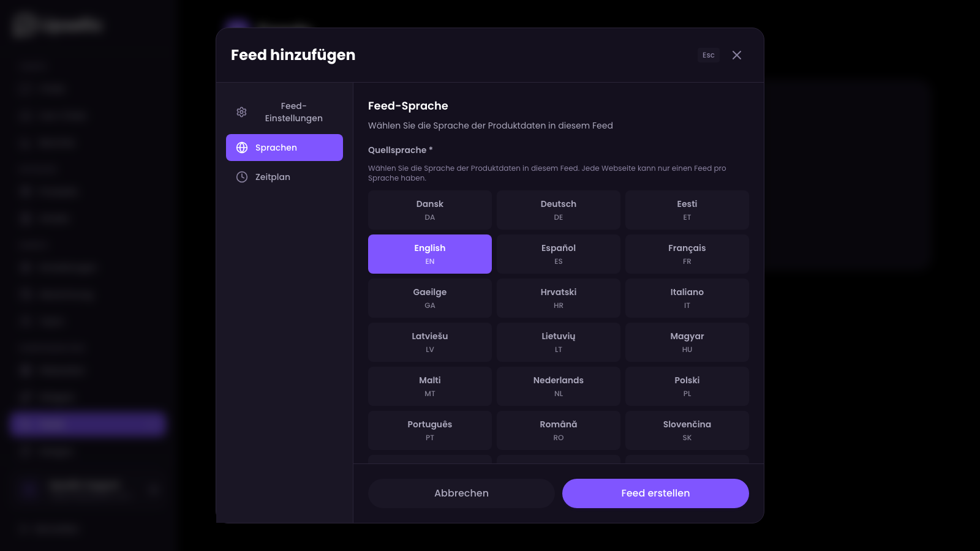Image resolution: width=980 pixels, height=551 pixels.
Task: Click the Abbrechen button
Action: [461, 493]
